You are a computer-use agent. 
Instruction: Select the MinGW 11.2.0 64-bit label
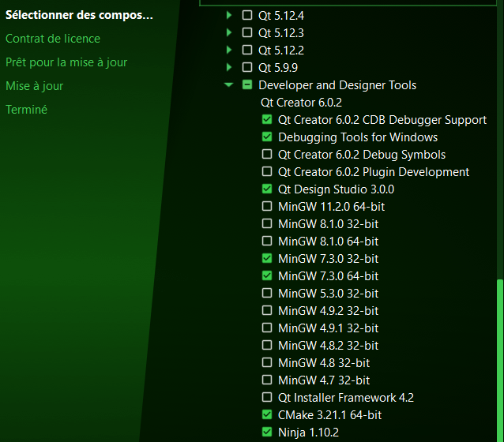pos(332,207)
